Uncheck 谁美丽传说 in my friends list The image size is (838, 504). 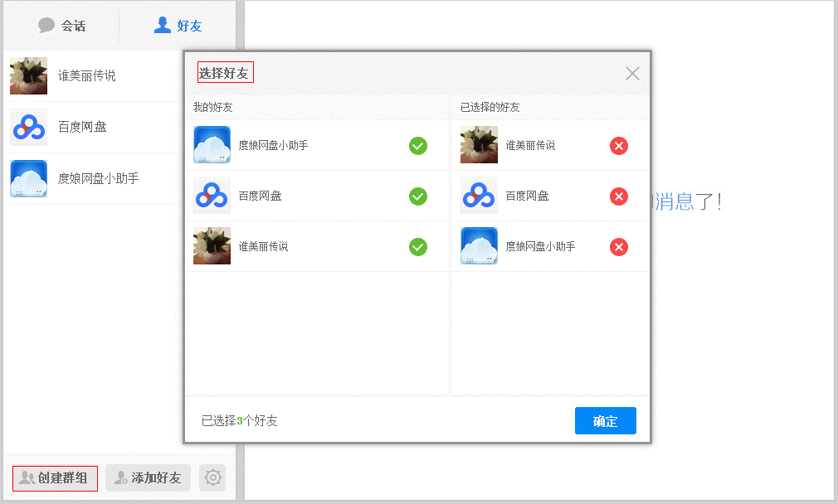(418, 246)
